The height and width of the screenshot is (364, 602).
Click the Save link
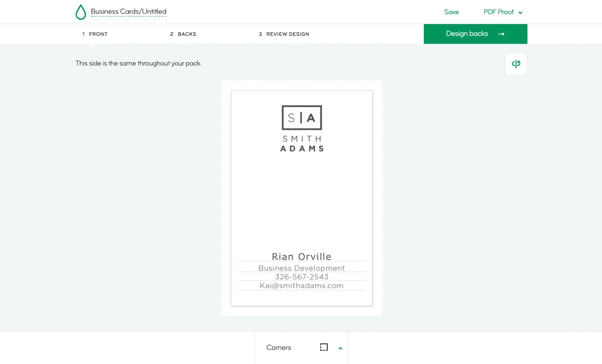(x=451, y=12)
